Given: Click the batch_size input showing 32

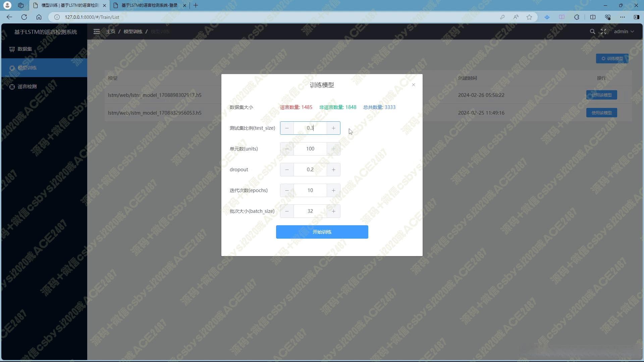Looking at the screenshot, I should [310, 211].
